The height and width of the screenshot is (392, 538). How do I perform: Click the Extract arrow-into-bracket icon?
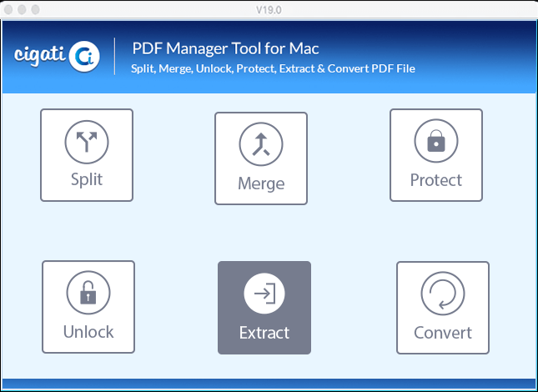264,294
